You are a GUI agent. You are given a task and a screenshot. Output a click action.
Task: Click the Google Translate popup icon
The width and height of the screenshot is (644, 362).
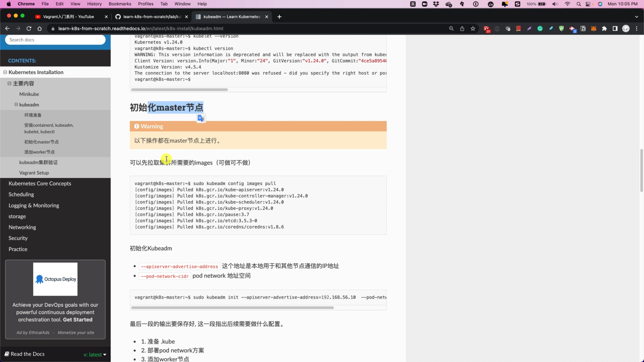[201, 118]
